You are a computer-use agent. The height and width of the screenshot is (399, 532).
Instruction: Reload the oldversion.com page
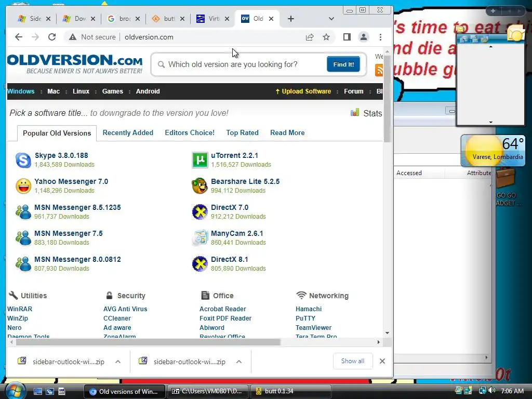point(52,37)
